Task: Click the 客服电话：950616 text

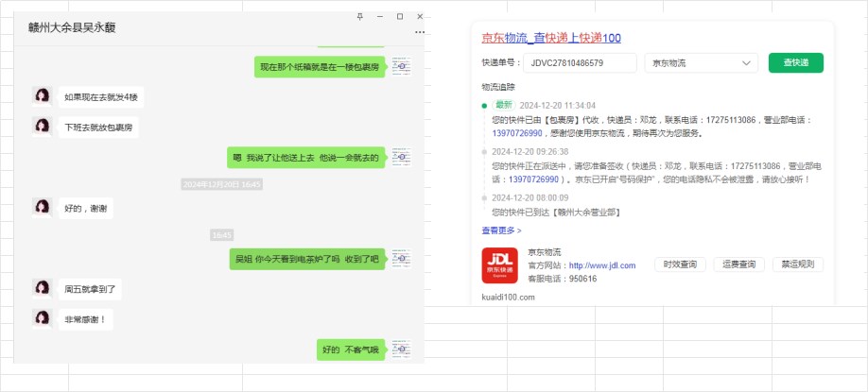Action: [x=562, y=279]
